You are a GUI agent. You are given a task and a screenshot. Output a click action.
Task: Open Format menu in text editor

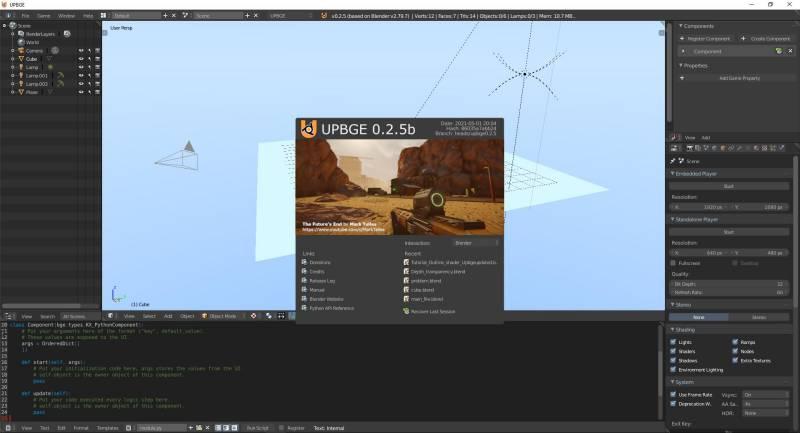click(x=81, y=428)
